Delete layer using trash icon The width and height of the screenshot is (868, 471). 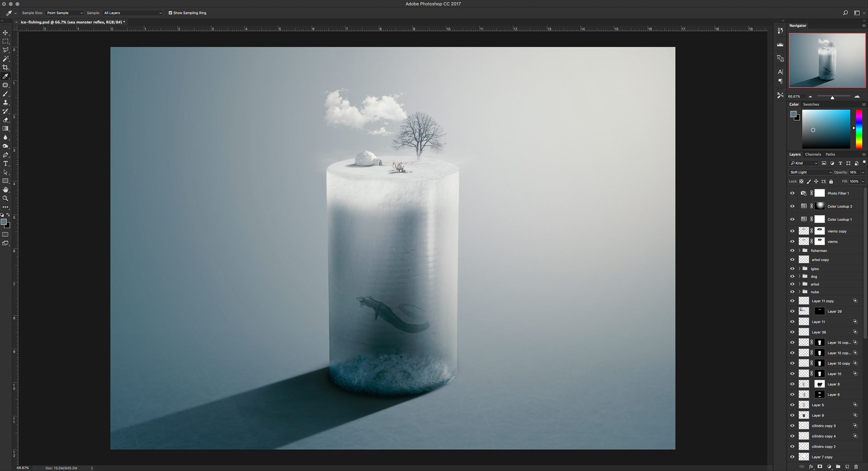(x=856, y=466)
